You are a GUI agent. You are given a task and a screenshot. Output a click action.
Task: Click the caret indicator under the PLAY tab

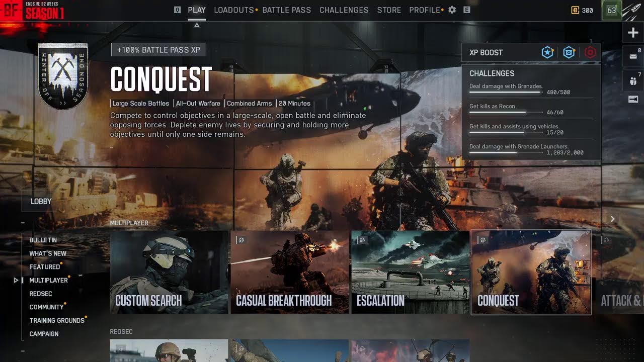[197, 25]
